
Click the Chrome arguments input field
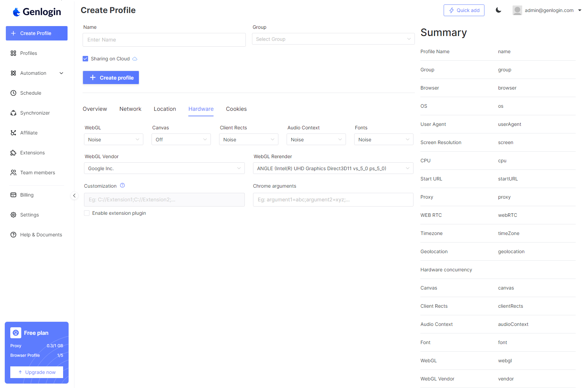click(x=333, y=200)
